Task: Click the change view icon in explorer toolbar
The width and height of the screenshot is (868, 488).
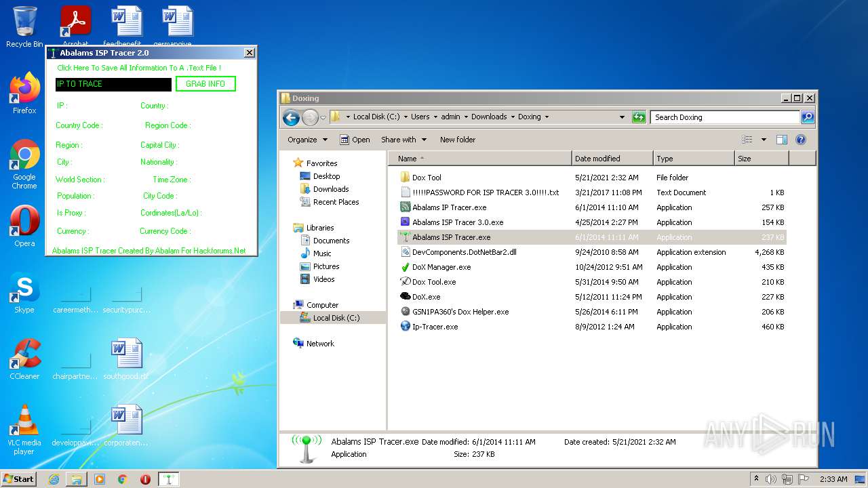Action: [x=747, y=140]
